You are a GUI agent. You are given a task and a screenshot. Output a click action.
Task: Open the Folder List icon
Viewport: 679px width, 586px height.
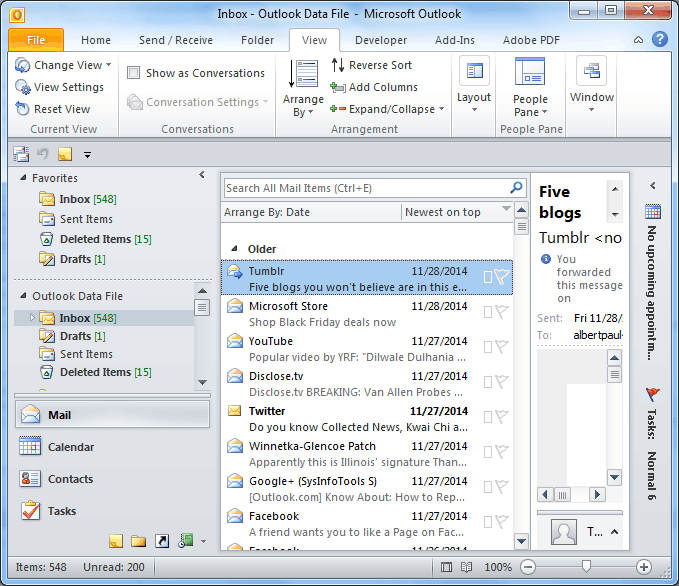pos(139,541)
